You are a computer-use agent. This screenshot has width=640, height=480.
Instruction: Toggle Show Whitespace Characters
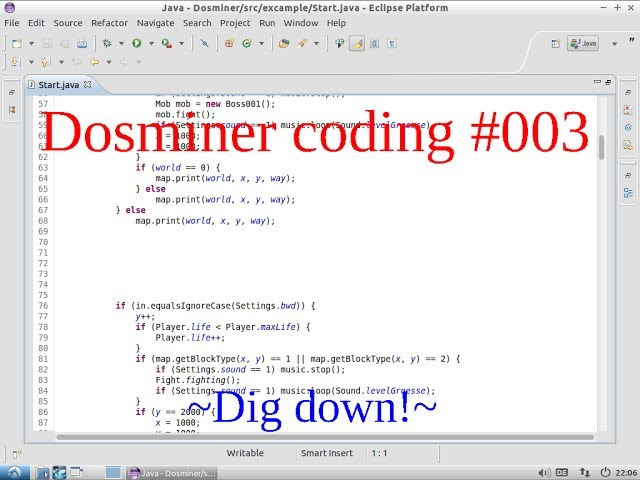click(391, 43)
